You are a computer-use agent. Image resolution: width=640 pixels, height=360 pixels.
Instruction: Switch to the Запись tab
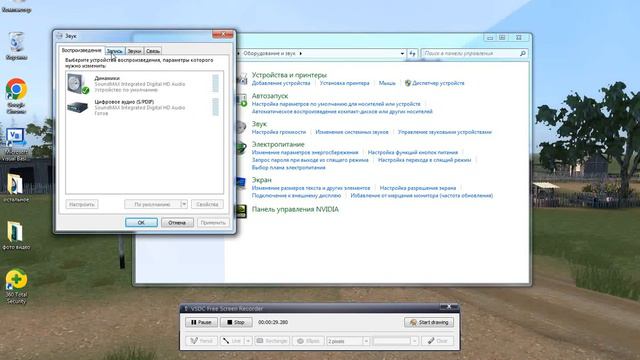[x=115, y=51]
